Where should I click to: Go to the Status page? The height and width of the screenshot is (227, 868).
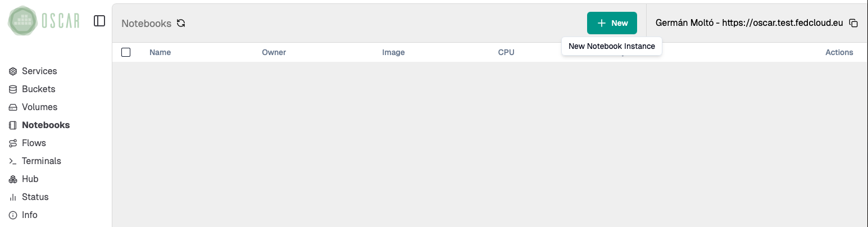pos(35,197)
